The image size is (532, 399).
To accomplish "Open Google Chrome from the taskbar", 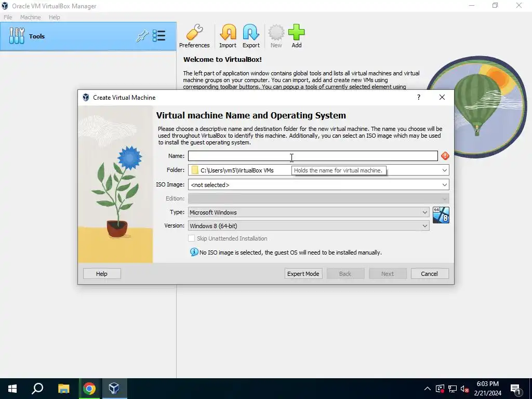I will pos(89,389).
